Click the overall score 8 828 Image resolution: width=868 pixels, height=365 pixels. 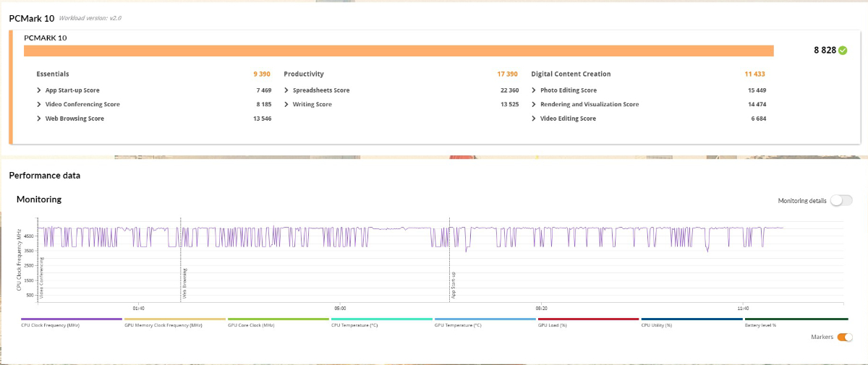click(825, 51)
